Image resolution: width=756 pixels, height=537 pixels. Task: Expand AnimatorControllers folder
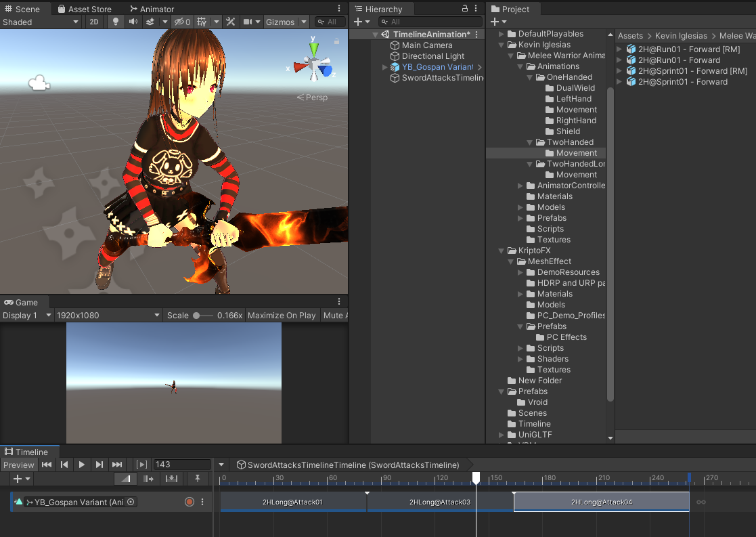tap(520, 186)
